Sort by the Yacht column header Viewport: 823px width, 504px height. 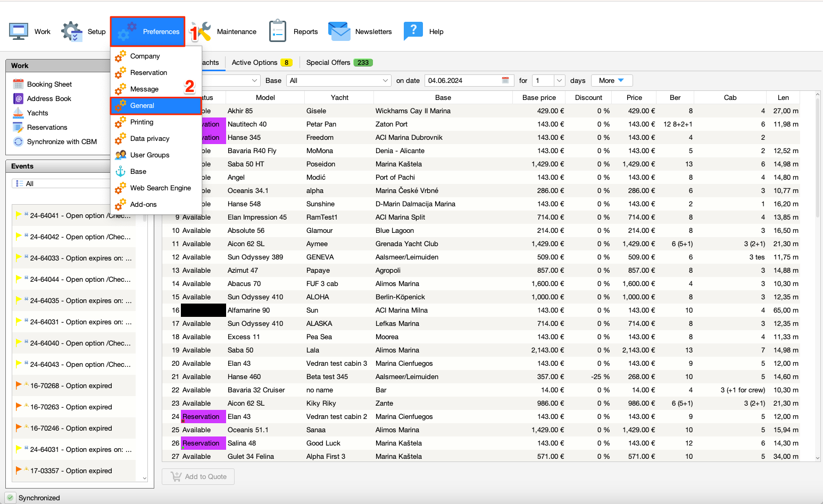click(x=339, y=97)
